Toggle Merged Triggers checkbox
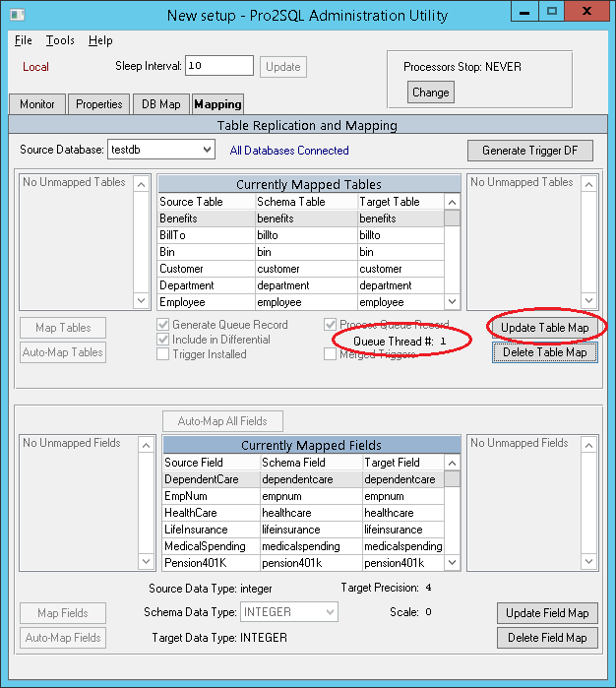The image size is (616, 688). [x=330, y=353]
